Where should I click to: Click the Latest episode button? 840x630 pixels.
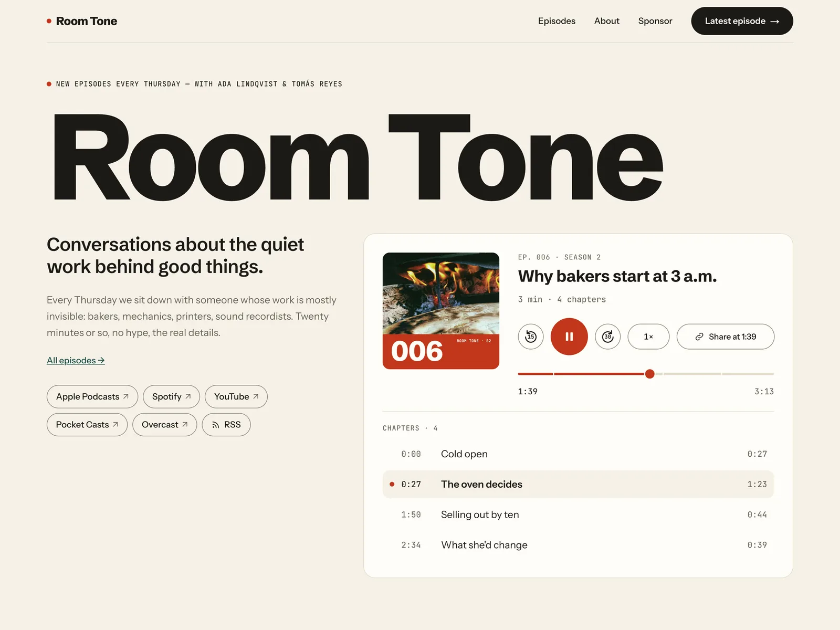pos(742,21)
